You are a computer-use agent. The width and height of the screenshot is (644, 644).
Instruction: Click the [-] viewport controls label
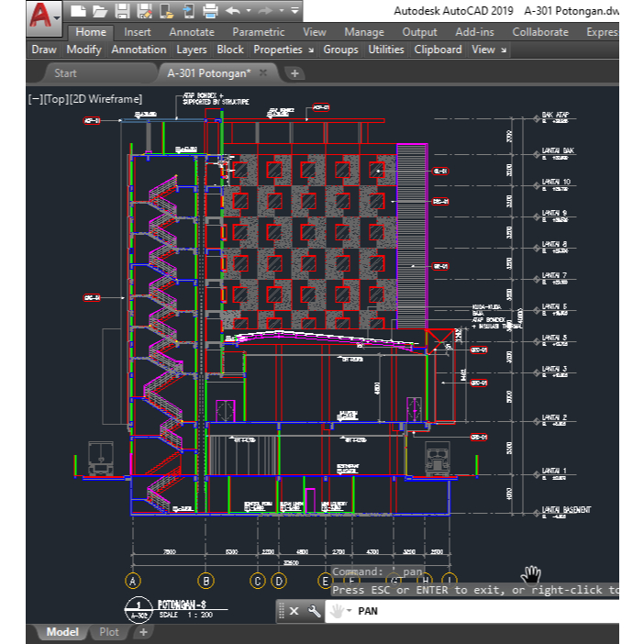[36, 99]
